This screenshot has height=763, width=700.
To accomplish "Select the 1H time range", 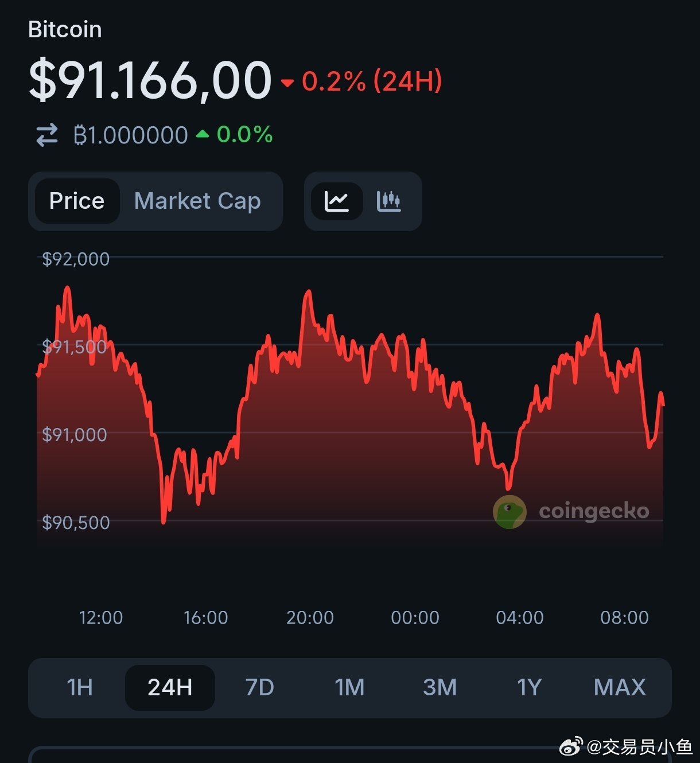I will (80, 687).
